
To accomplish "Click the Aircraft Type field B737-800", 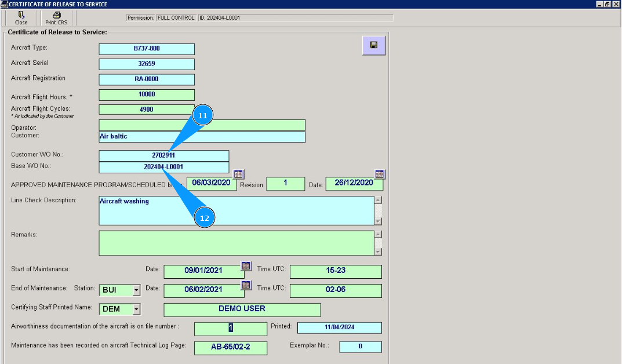I will click(147, 49).
